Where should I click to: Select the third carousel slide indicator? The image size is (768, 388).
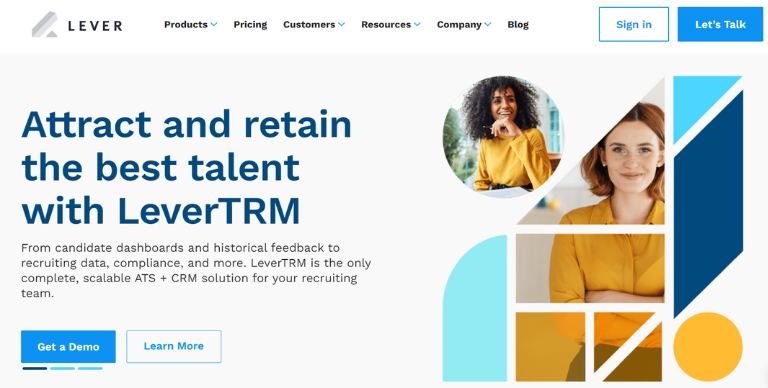[x=90, y=368]
